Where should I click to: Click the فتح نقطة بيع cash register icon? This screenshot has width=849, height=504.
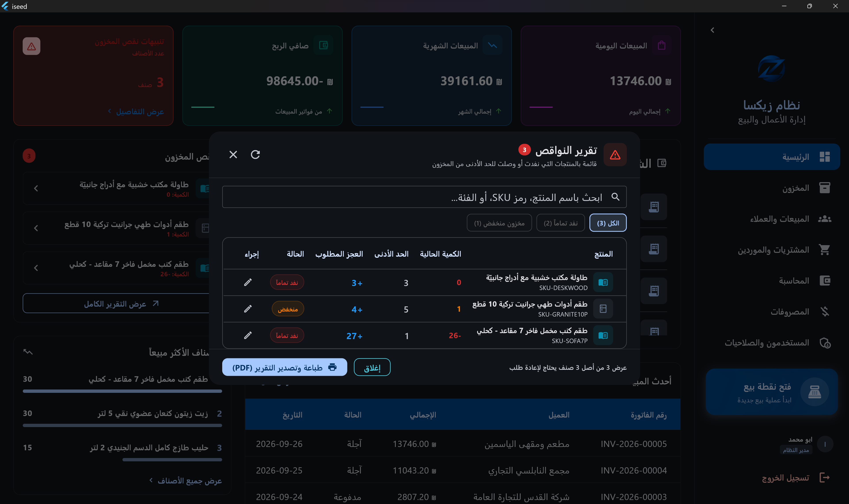(814, 392)
